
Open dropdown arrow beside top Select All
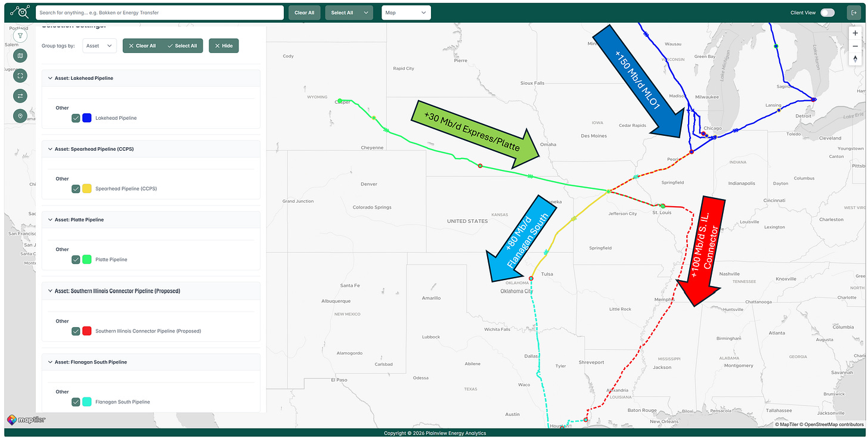tap(366, 13)
